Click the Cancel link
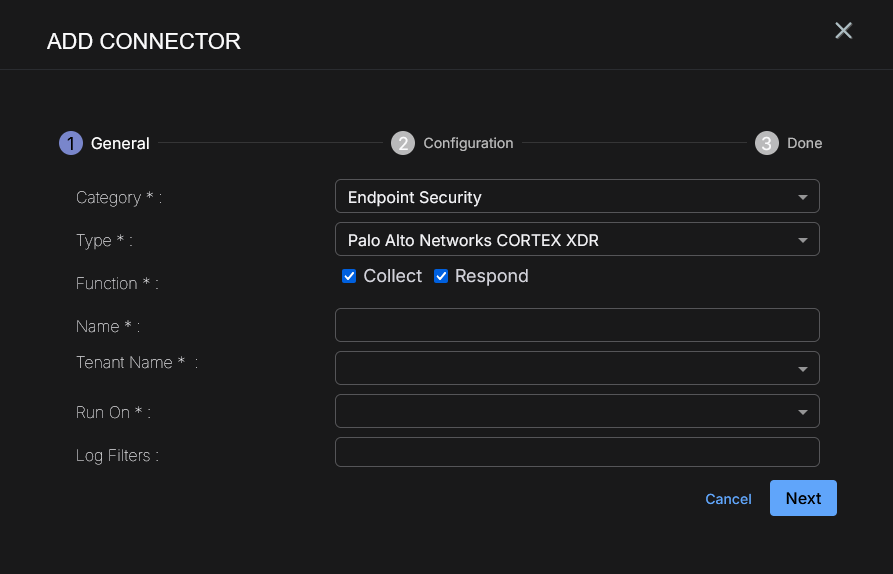The image size is (893, 574). 728,499
